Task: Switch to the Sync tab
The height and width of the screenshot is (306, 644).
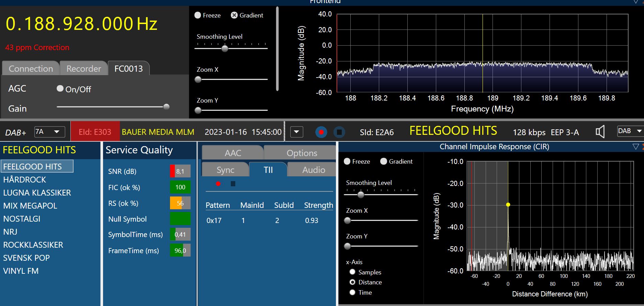Action: [x=225, y=170]
